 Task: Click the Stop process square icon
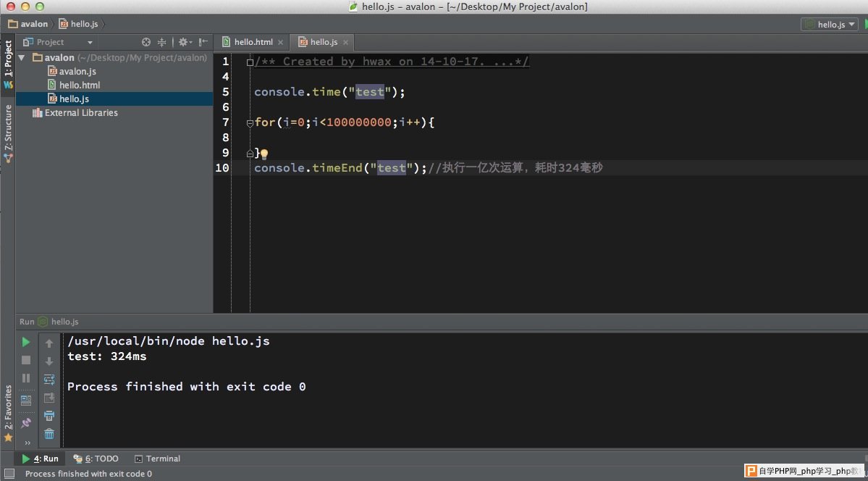(x=26, y=360)
